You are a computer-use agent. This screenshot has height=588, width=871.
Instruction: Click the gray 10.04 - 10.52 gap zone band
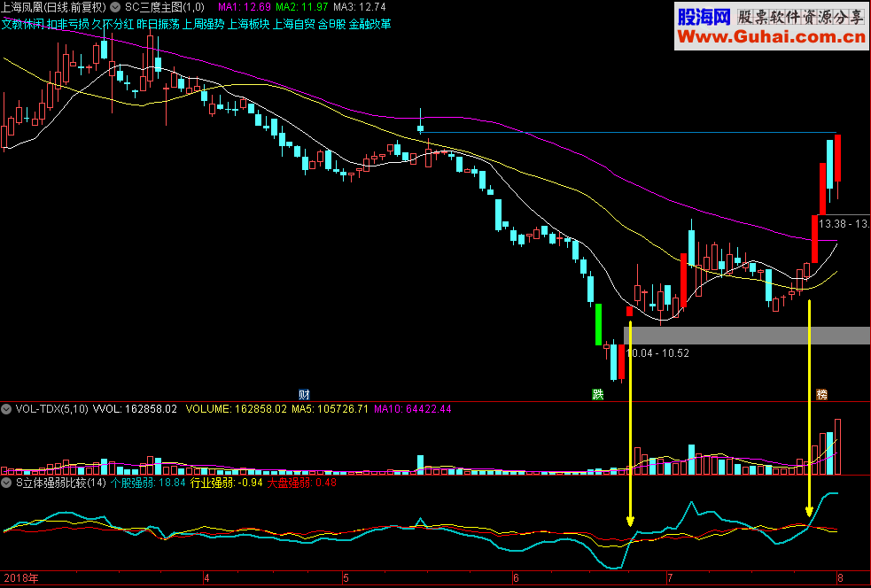[747, 336]
